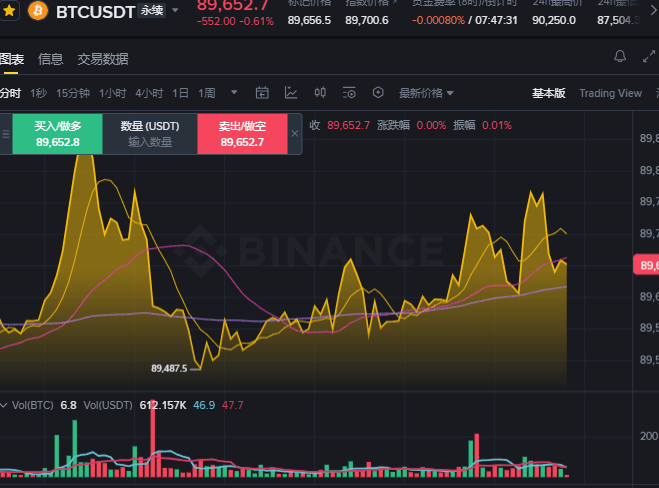The width and height of the screenshot is (659, 488).
Task: Change the candlestick chart type icon
Action: coord(320,92)
